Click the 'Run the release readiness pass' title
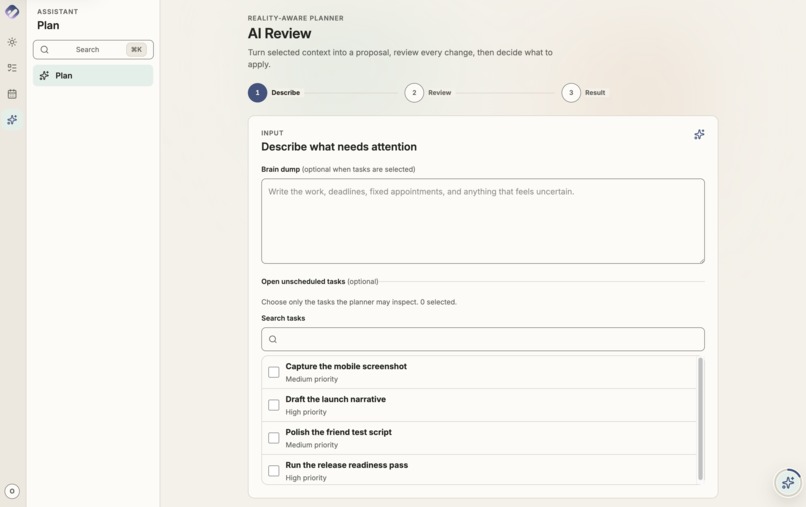Viewport: 806px width, 507px height. [346, 465]
